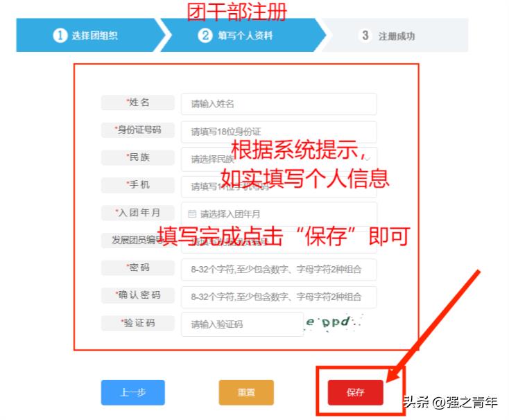Focus the 姓名 input field
This screenshot has width=509, height=420.
(278, 104)
